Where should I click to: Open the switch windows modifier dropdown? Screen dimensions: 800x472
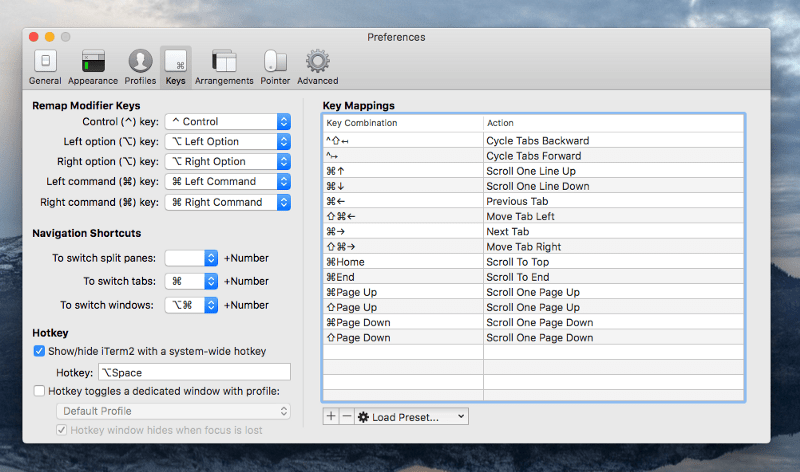[191, 305]
